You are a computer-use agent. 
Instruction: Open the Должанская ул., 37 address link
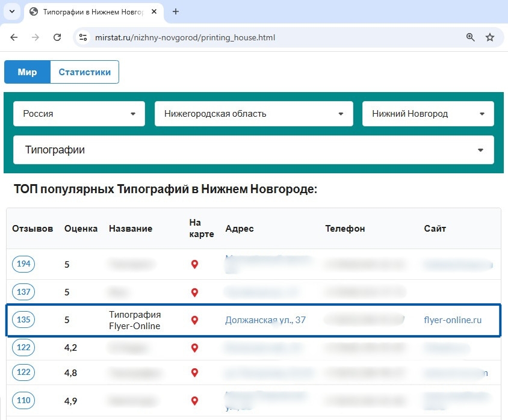(265, 320)
